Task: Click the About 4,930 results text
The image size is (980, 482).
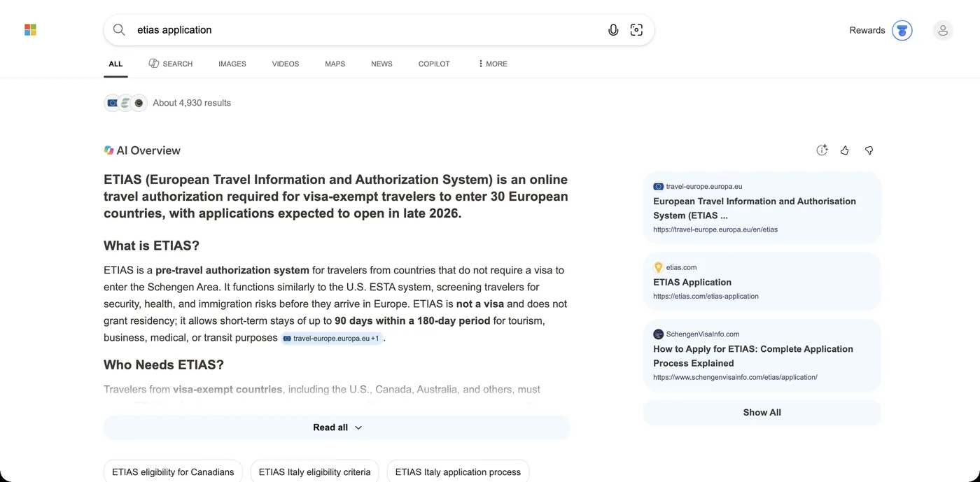Action: (x=192, y=103)
